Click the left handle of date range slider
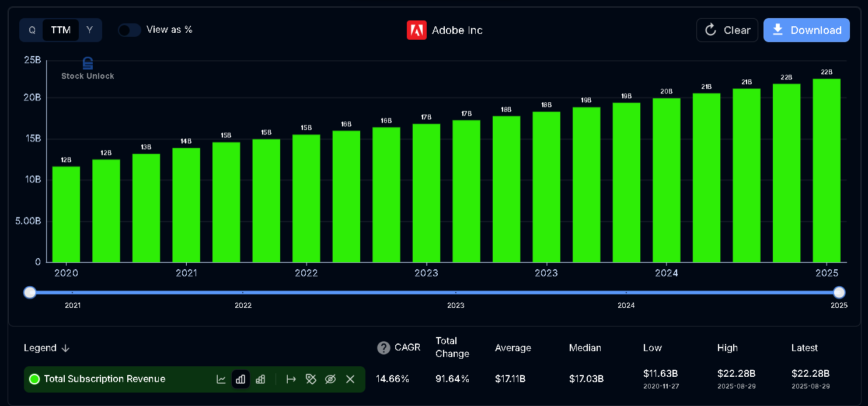This screenshot has height=406, width=868. coord(30,293)
